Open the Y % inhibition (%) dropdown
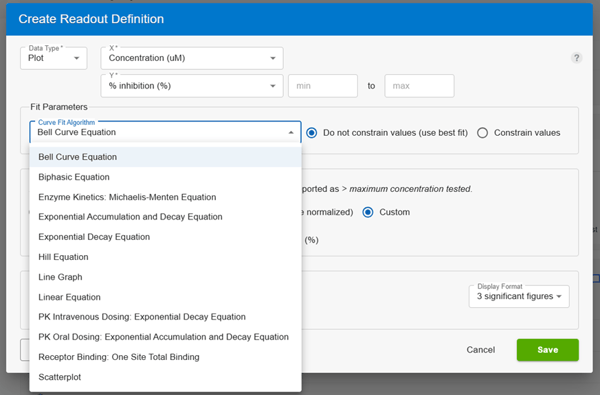600x395 pixels. tap(192, 86)
